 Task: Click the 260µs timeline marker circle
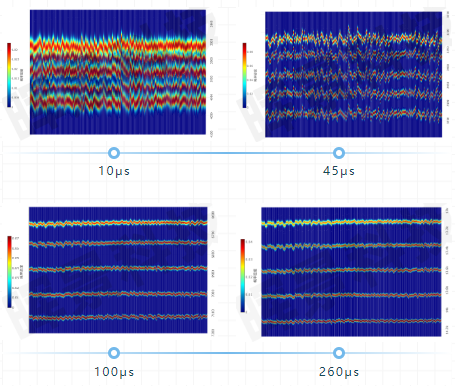coord(339,353)
